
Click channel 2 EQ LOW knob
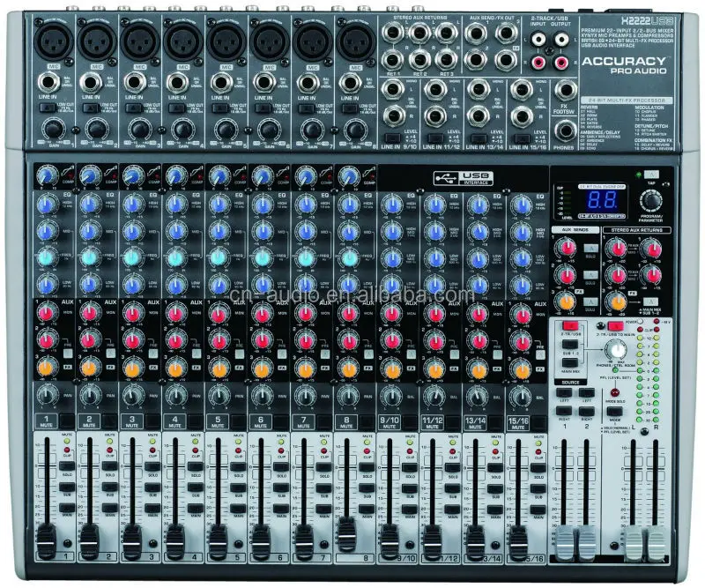90,285
